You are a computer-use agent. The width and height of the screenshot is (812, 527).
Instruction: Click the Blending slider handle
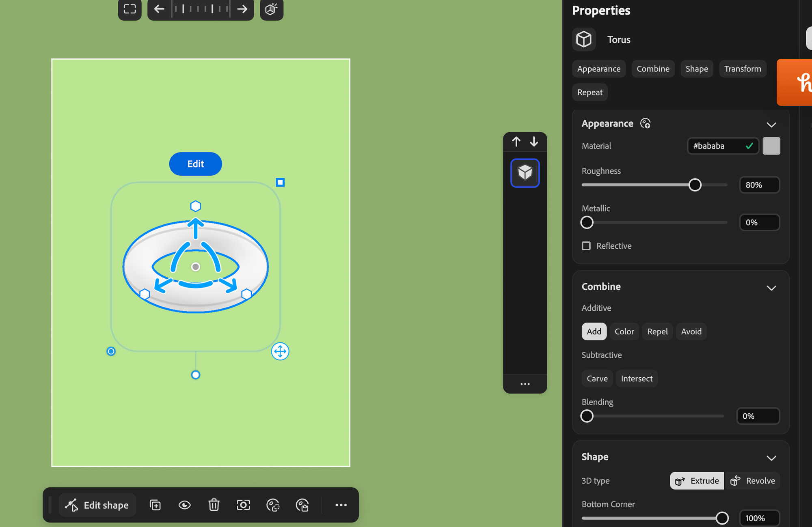click(587, 416)
